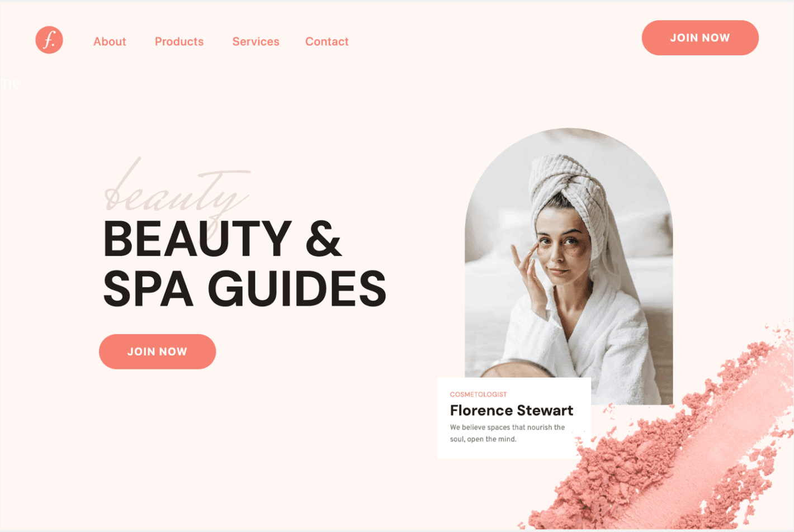The width and height of the screenshot is (794, 532).
Task: Go to the Products page
Action: point(179,42)
